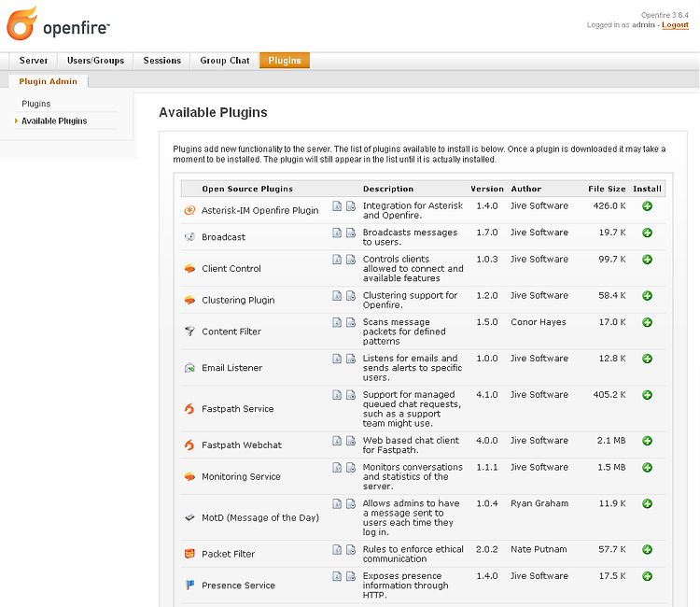The width and height of the screenshot is (700, 607).
Task: Install the Asterisk-IM Openfire Plugin
Action: (647, 205)
